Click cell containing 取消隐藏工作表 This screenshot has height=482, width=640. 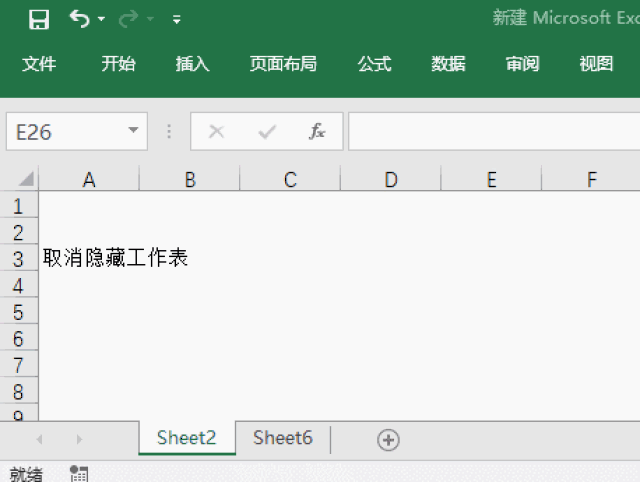89,258
